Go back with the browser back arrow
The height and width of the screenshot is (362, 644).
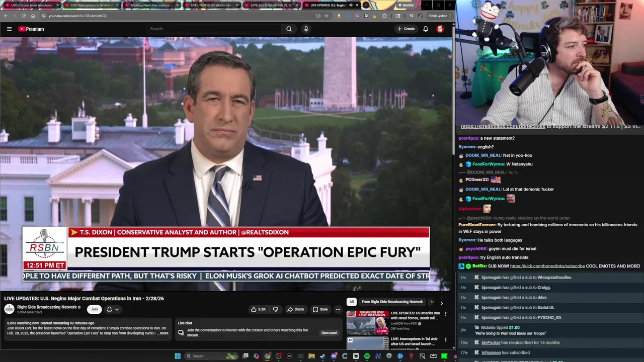click(x=6, y=16)
